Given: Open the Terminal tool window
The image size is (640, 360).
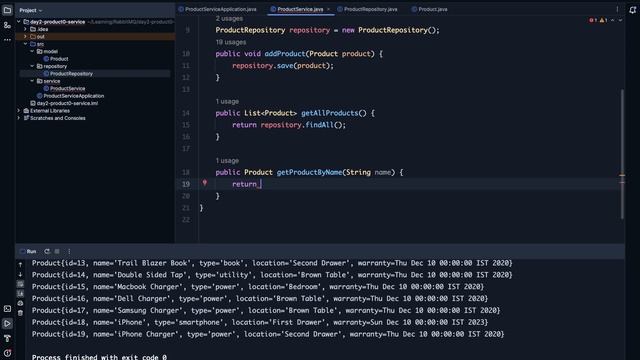Looking at the screenshot, I should (7, 309).
